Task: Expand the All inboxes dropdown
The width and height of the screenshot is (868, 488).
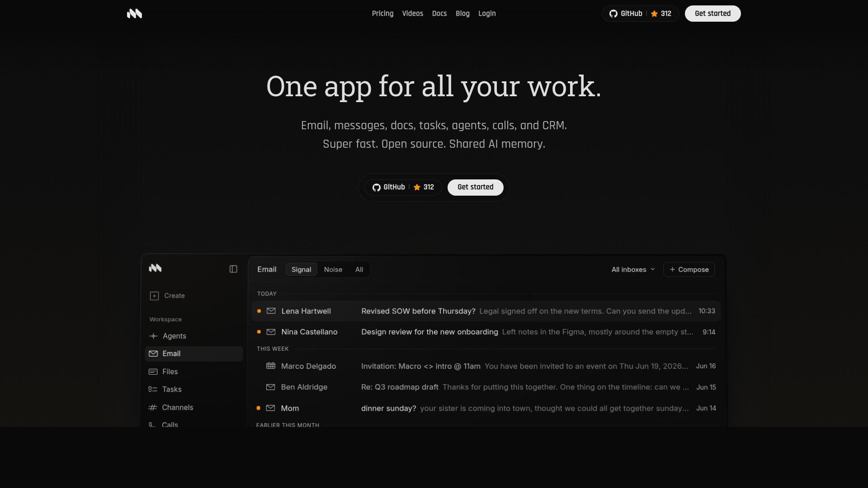Action: click(633, 270)
